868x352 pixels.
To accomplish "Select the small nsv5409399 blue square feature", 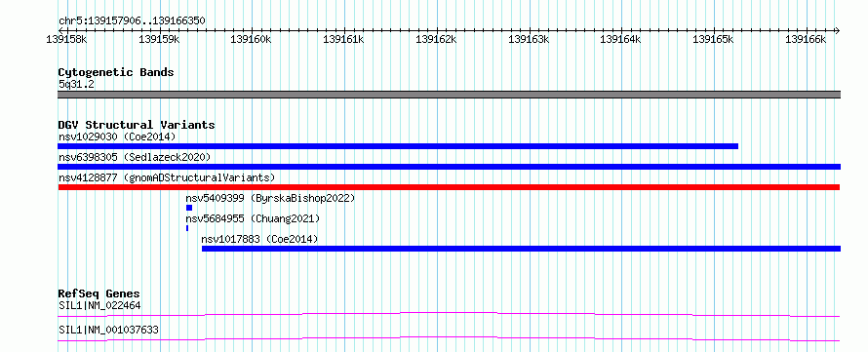I will click(x=189, y=208).
